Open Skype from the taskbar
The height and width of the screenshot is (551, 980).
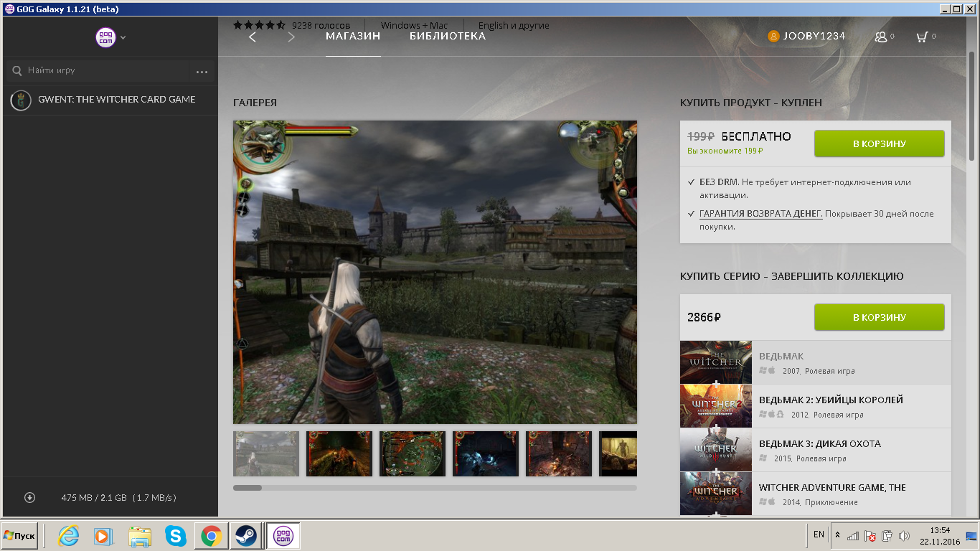pyautogui.click(x=175, y=536)
